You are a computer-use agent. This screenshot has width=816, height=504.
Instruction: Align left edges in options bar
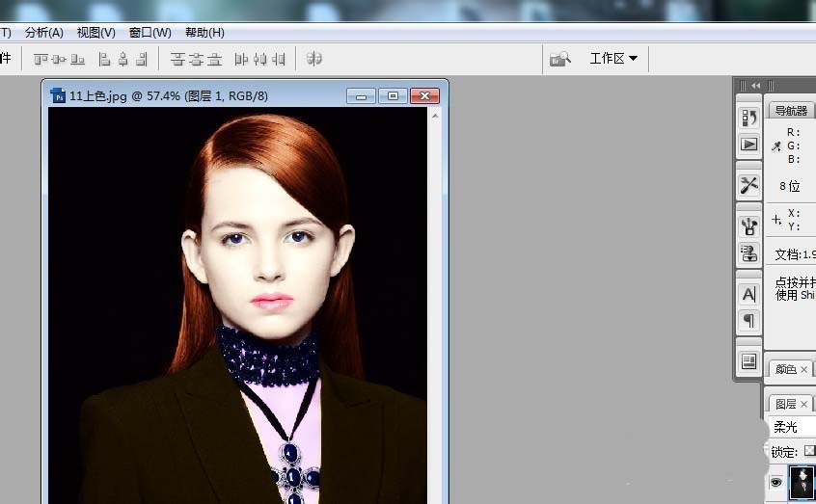pyautogui.click(x=104, y=60)
